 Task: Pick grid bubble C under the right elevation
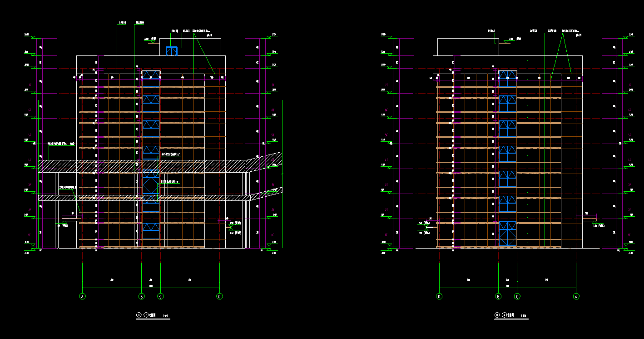pos(517,296)
